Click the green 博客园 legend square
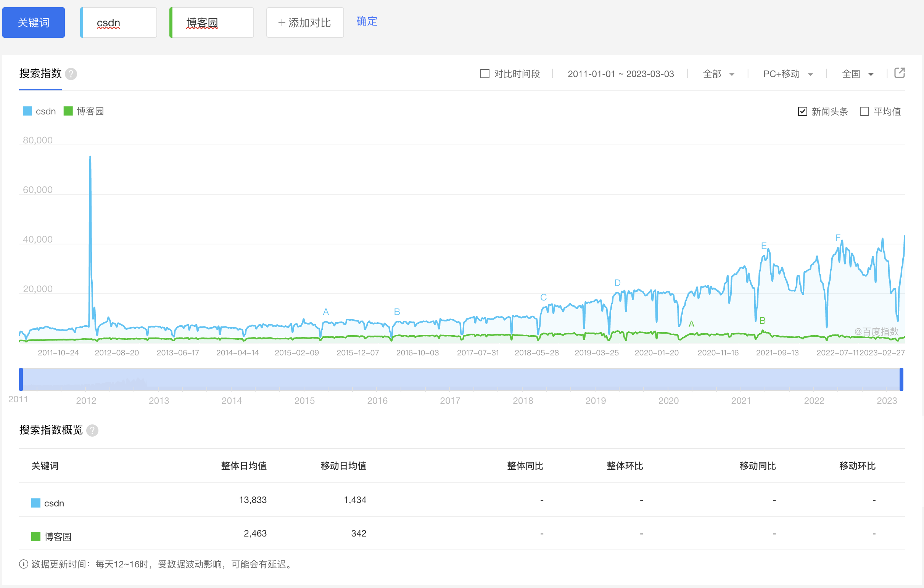The width and height of the screenshot is (924, 588). pyautogui.click(x=68, y=111)
